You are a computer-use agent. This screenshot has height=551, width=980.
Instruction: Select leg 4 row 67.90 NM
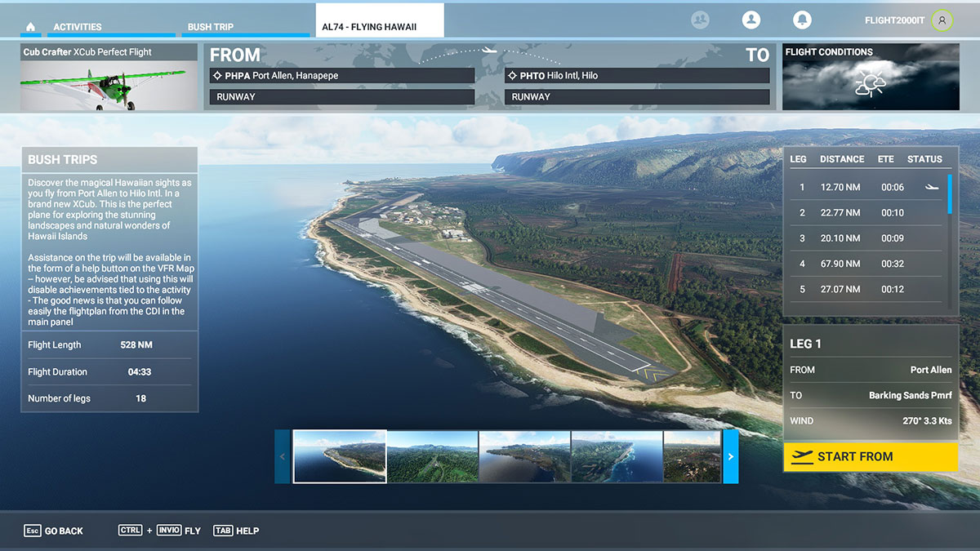(x=865, y=264)
